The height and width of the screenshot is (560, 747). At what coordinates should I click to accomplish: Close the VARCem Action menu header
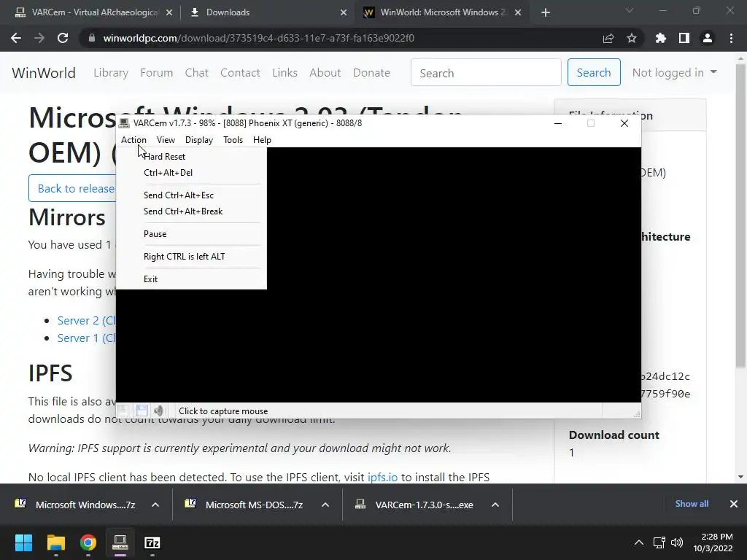point(133,140)
